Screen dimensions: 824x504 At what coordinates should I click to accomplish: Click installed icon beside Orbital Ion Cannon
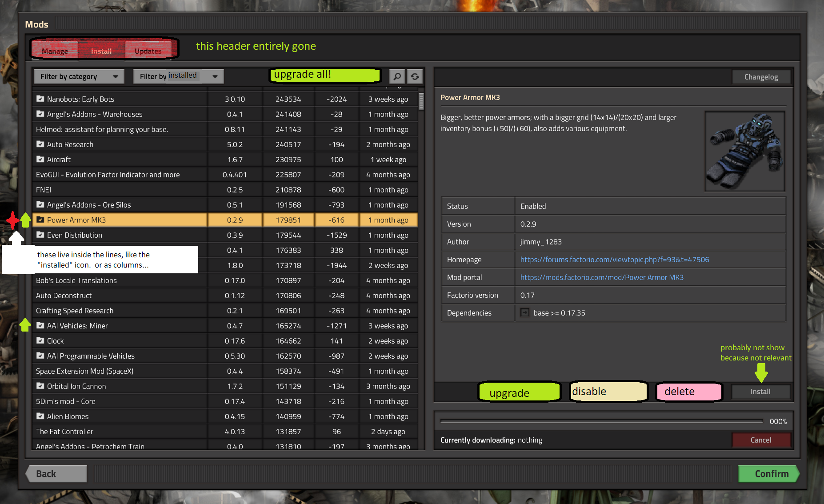40,386
